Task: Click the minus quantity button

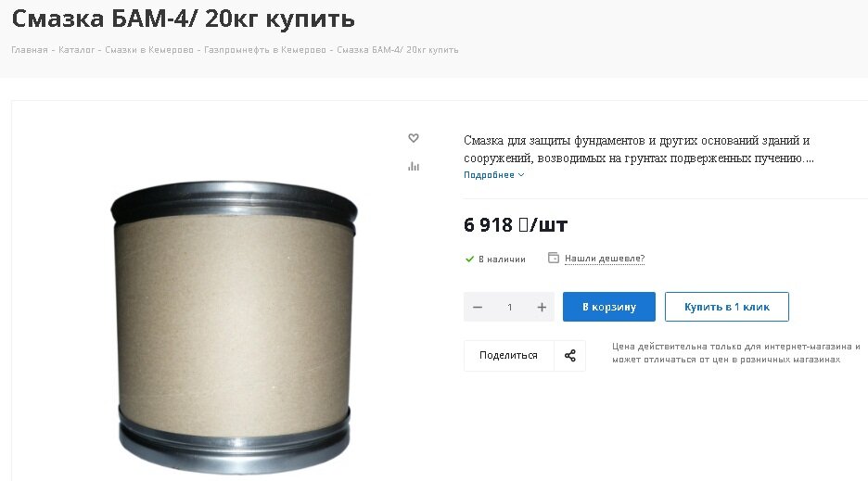Action: coord(478,307)
